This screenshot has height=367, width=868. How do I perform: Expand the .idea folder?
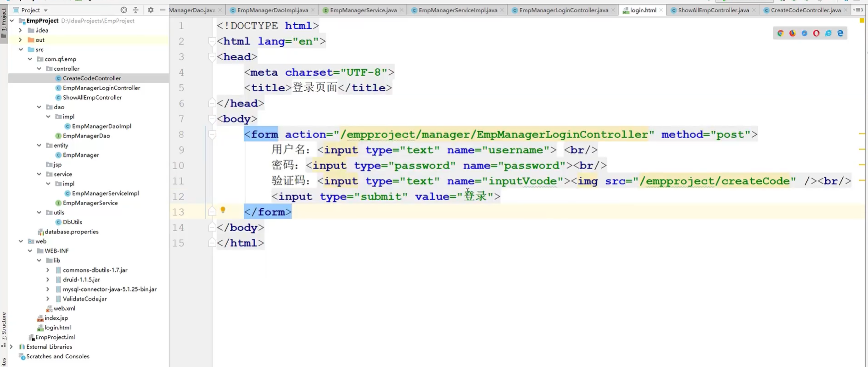click(x=20, y=30)
